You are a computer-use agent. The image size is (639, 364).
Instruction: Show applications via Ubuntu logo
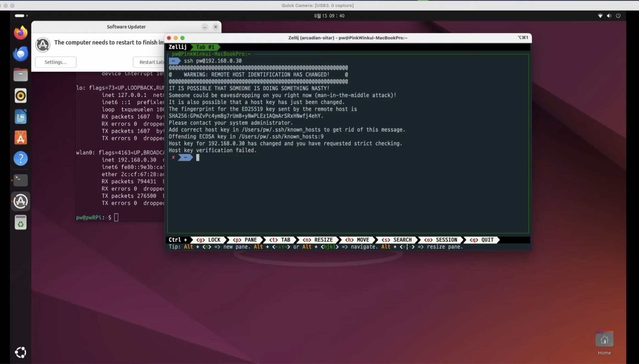(20, 352)
